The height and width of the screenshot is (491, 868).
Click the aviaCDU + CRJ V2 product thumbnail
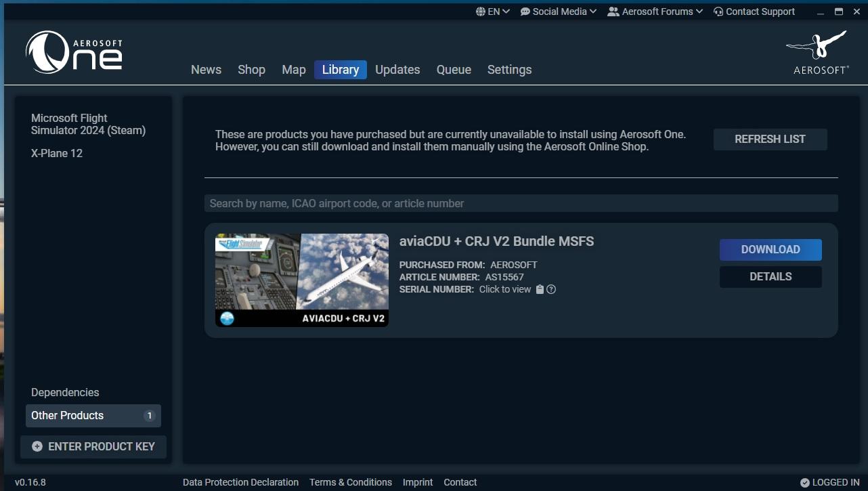pos(302,280)
